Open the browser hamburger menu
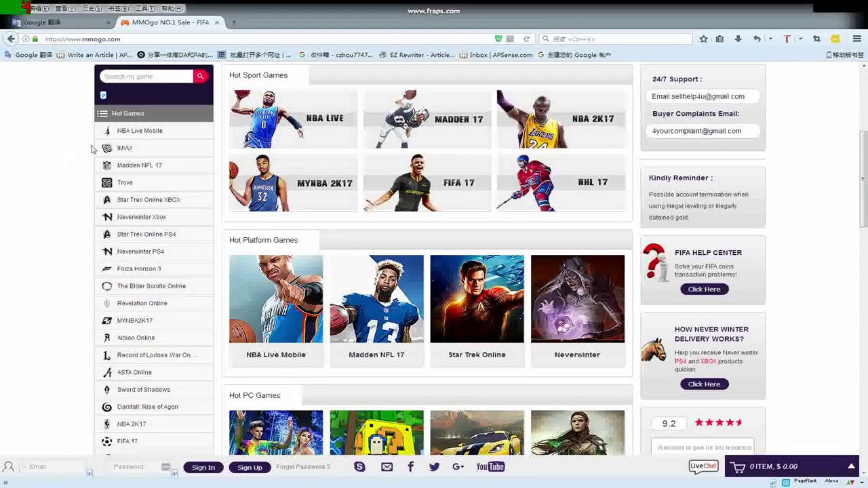The height and width of the screenshot is (488, 868). tap(857, 39)
